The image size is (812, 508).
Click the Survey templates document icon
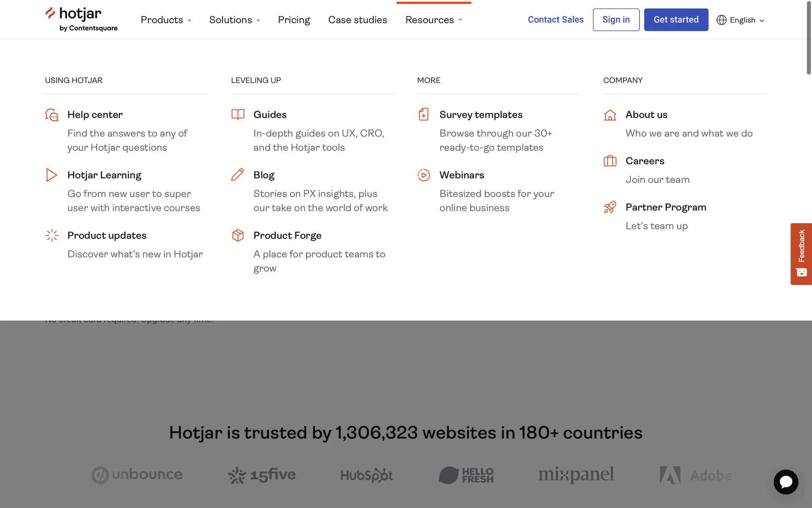(x=423, y=114)
